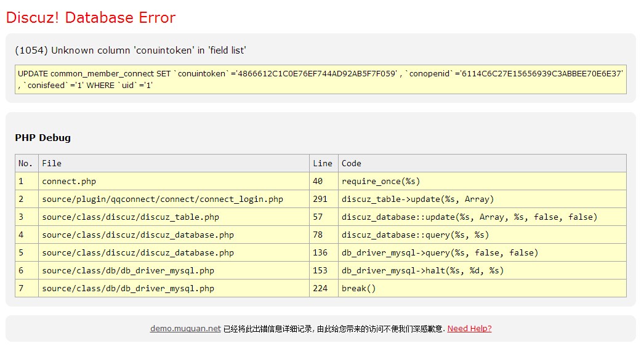Click line number 291 cell

point(320,199)
